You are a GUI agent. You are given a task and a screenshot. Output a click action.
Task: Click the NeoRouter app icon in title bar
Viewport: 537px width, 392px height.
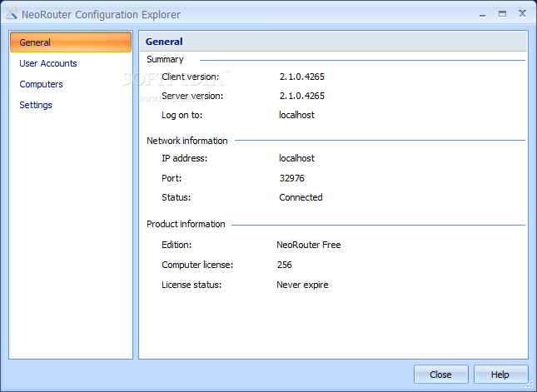point(12,13)
